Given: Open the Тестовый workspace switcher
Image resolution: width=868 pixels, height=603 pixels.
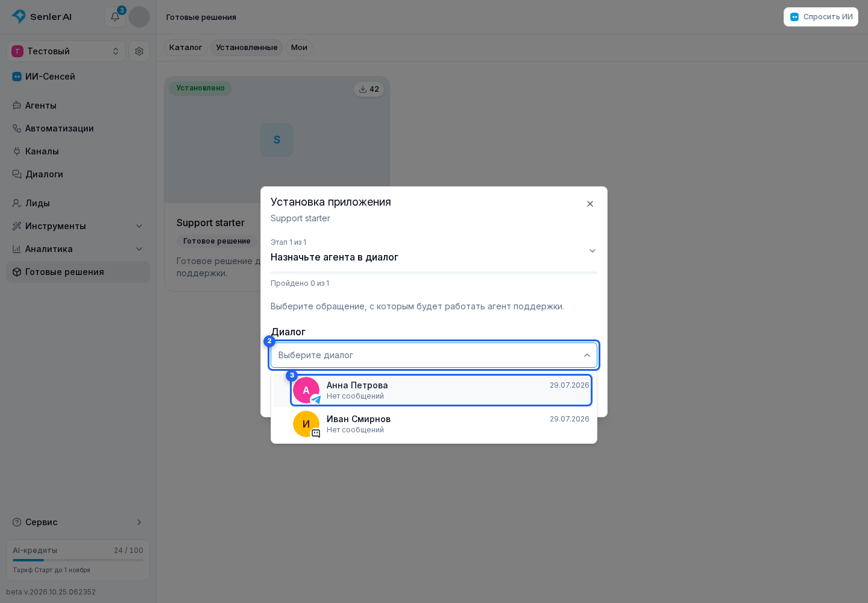Looking at the screenshot, I should pos(66,51).
